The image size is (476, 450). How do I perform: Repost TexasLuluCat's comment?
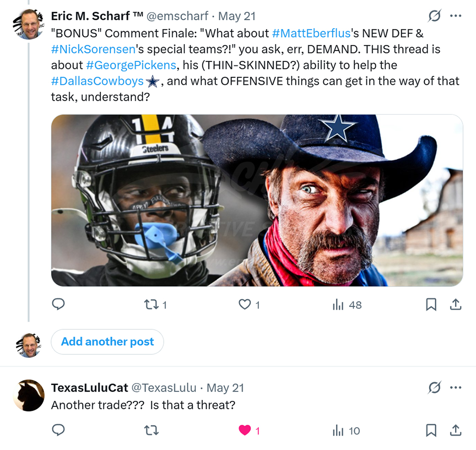click(x=151, y=430)
